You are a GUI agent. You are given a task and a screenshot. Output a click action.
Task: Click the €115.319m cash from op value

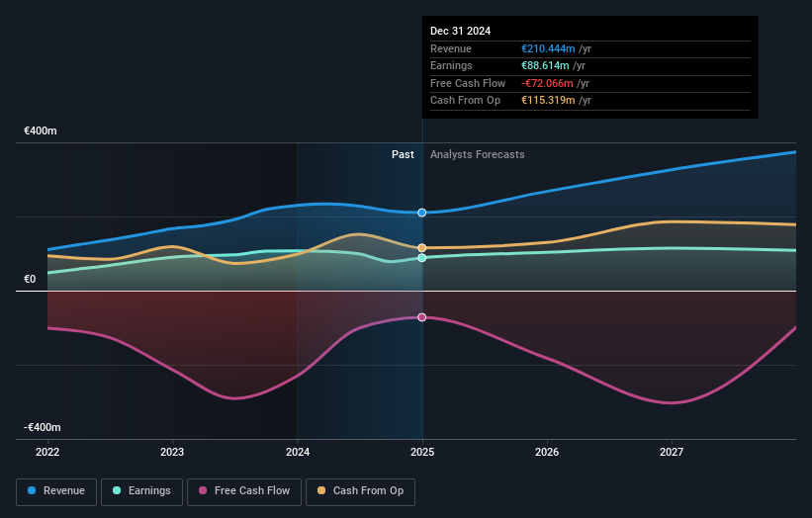[x=548, y=101]
